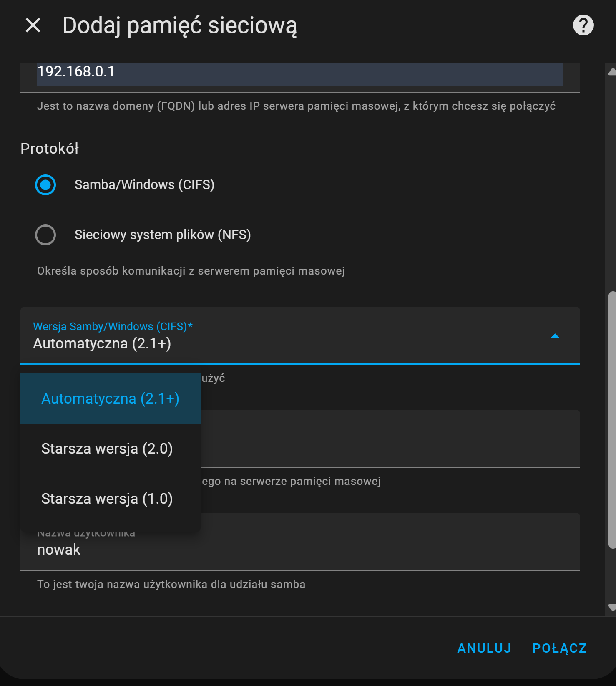Select the NFS protocol radio button
Image resolution: width=616 pixels, height=686 pixels.
click(x=45, y=235)
